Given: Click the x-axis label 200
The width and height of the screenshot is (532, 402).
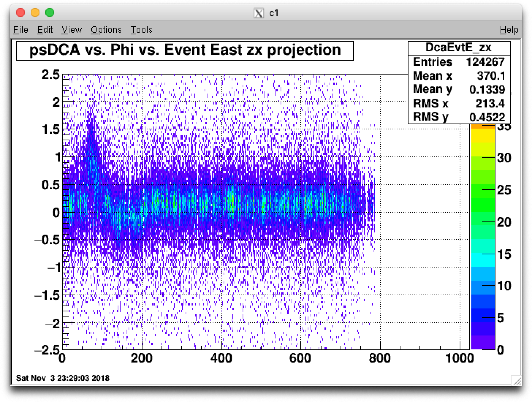Looking at the screenshot, I should [x=142, y=358].
